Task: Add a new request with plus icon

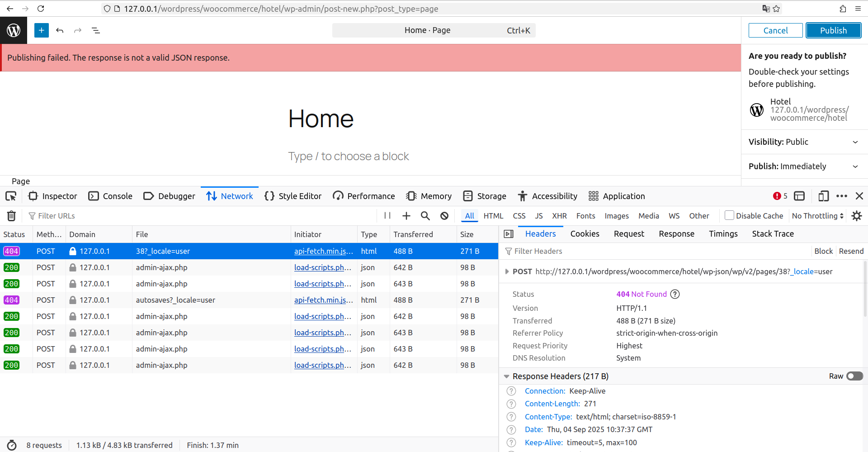Action: point(406,216)
